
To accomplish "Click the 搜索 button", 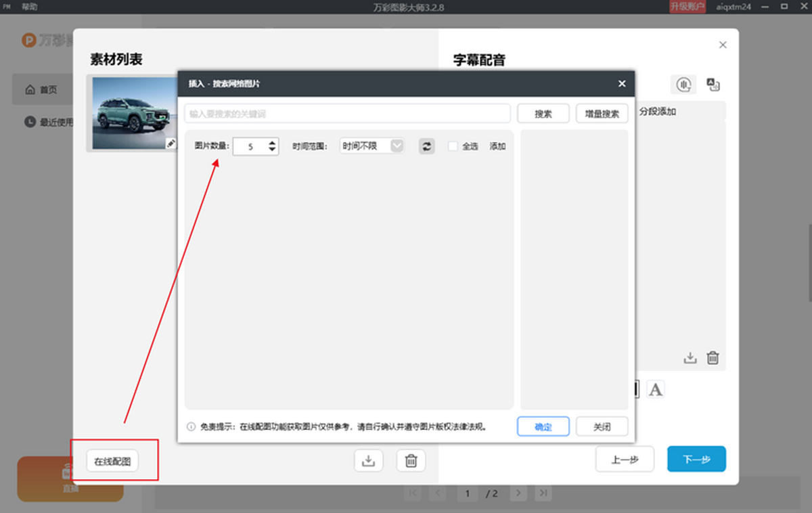I will 543,114.
